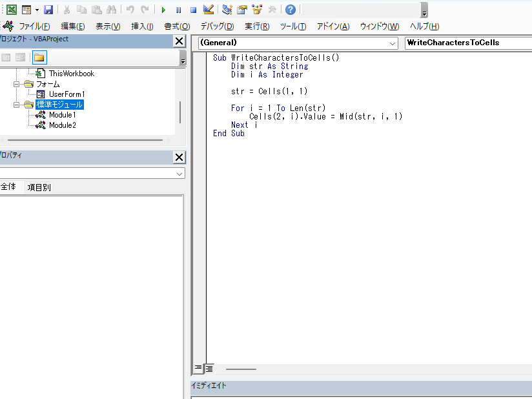Select Module1 in project tree

click(x=62, y=115)
